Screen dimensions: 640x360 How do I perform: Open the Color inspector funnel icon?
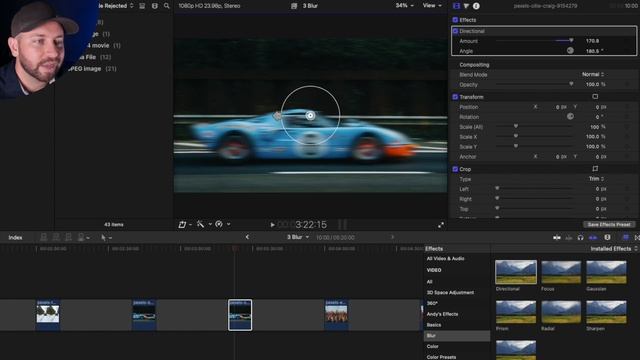(466, 6)
